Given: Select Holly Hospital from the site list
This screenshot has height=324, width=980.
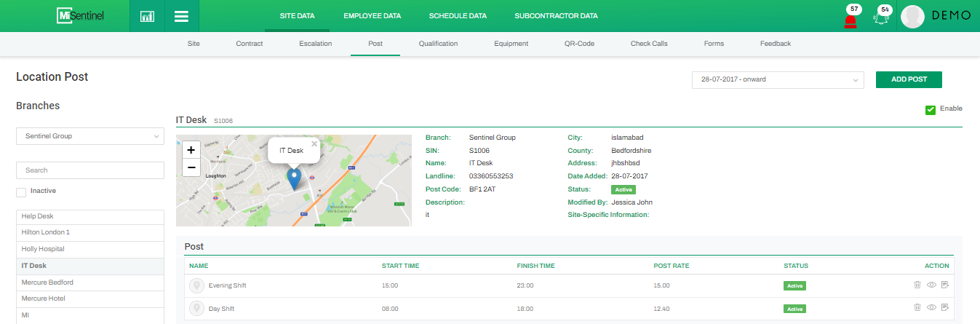Looking at the screenshot, I should pos(90,249).
